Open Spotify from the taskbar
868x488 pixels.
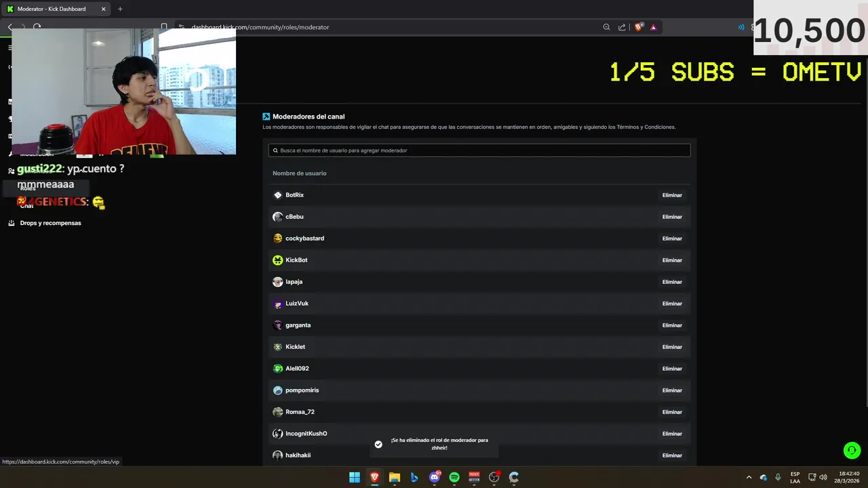point(454,477)
